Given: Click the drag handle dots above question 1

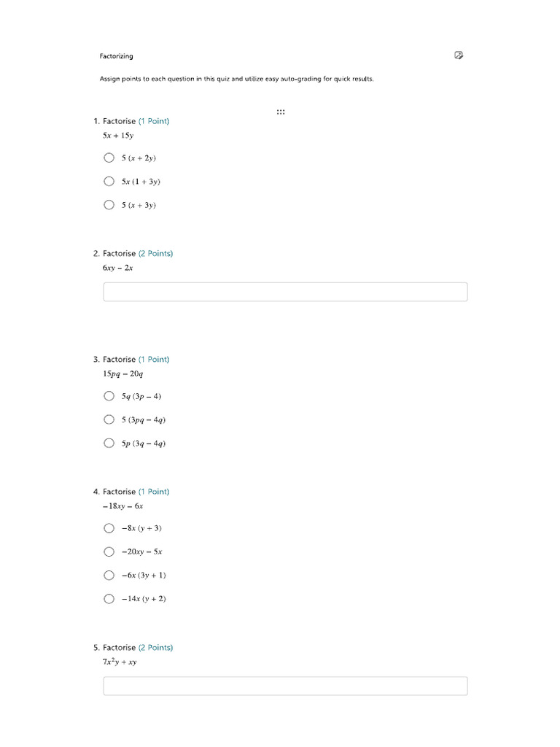Looking at the screenshot, I should click(x=281, y=112).
